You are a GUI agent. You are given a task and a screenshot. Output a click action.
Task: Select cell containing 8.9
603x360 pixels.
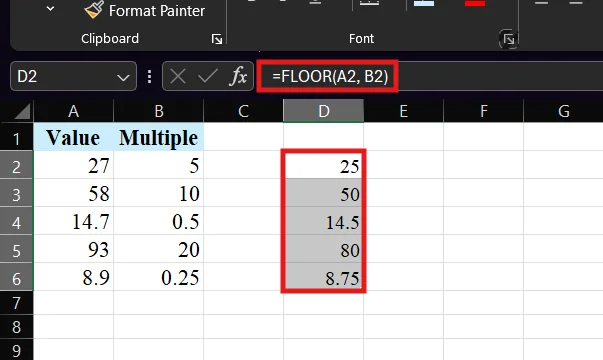point(73,277)
